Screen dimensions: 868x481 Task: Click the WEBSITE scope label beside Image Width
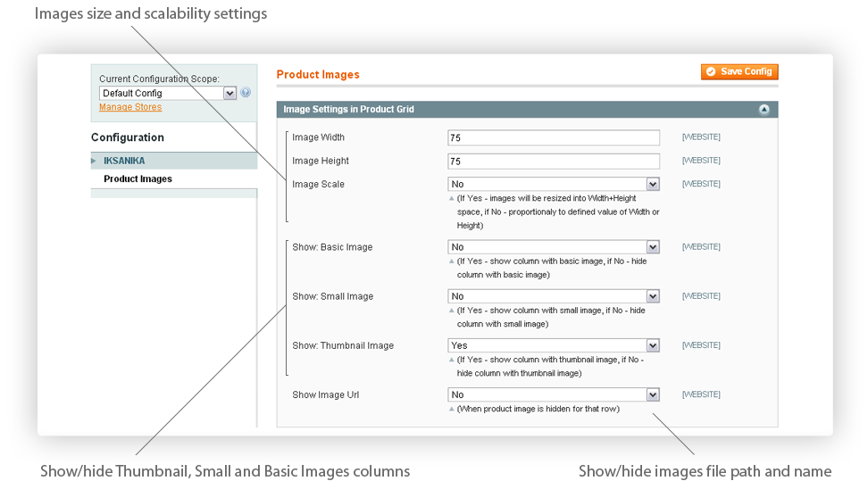(701, 137)
